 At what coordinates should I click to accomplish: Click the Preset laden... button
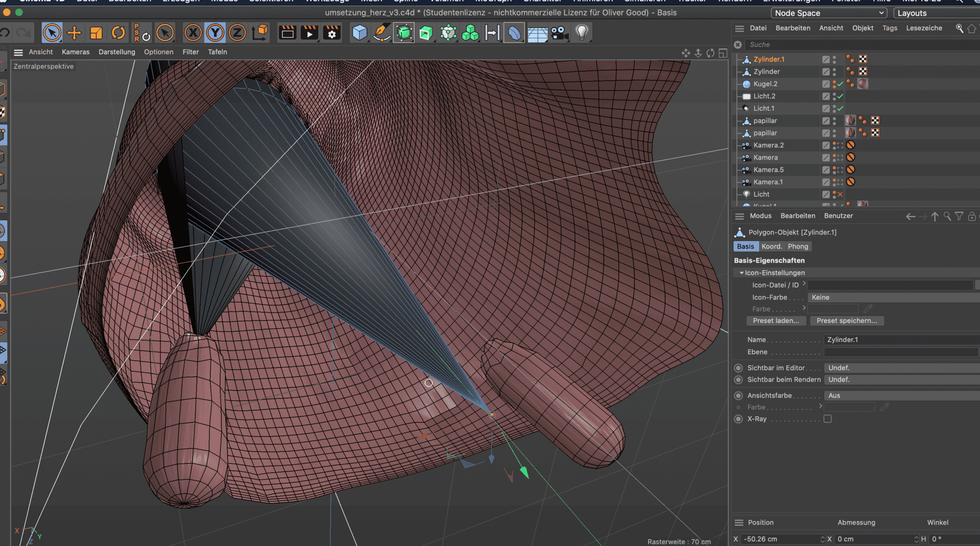pyautogui.click(x=776, y=321)
